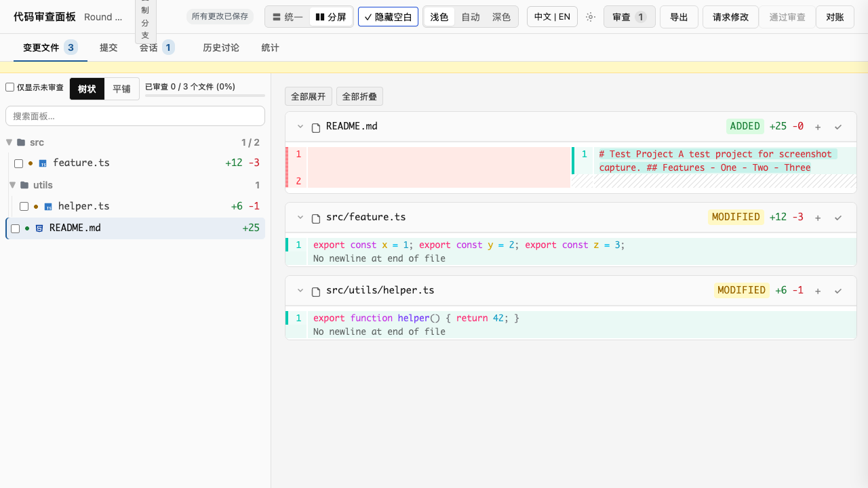Switch to 统一 unified diff view
The width and height of the screenshot is (868, 488).
[x=287, y=17]
